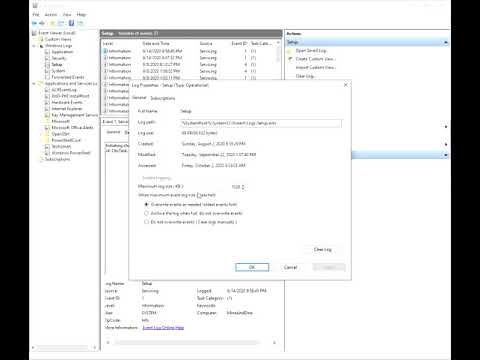Select the second Information event row
This screenshot has width=480, height=360.
[189, 58]
